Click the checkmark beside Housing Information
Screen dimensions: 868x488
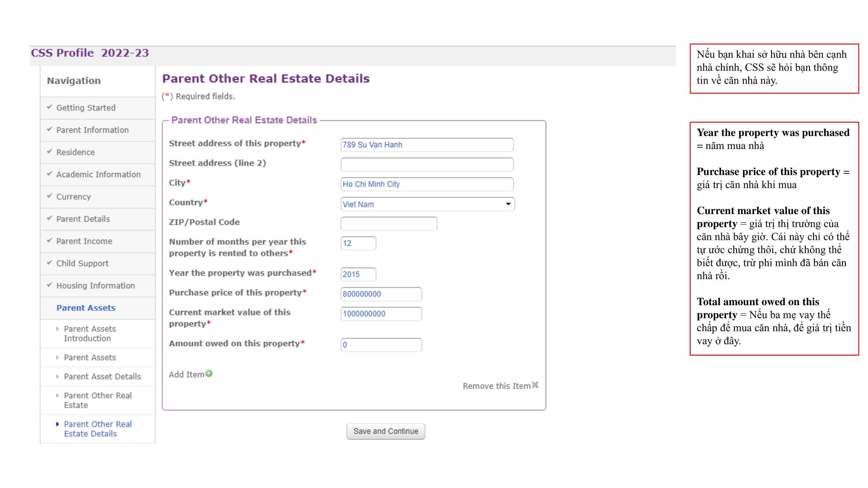click(x=50, y=286)
